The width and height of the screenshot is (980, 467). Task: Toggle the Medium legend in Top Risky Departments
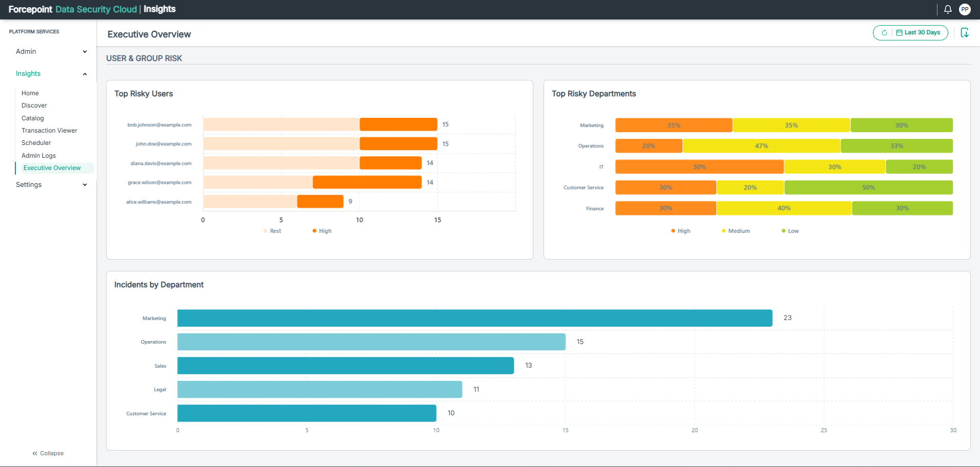736,231
